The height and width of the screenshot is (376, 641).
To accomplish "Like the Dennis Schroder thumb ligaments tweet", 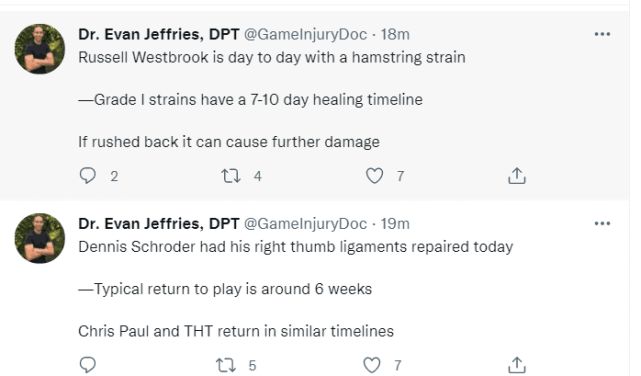I will tap(372, 365).
